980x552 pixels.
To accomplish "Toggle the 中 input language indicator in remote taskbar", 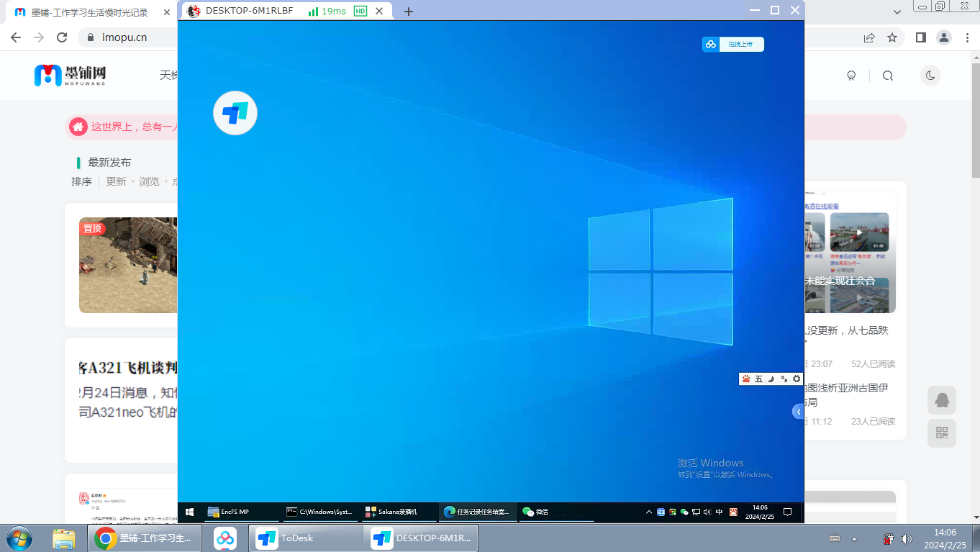I will coord(719,512).
